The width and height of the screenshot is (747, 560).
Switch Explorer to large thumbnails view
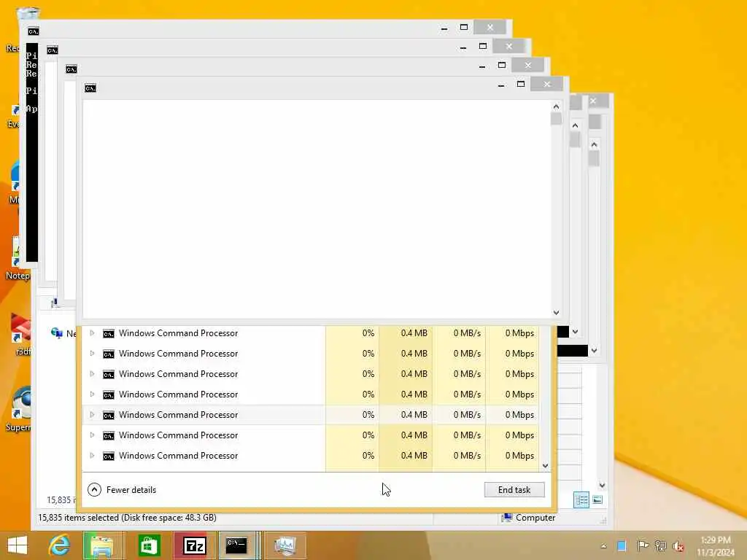597,500
